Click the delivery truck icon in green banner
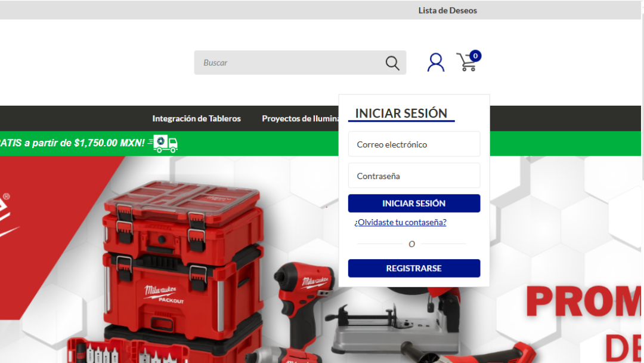Viewport: 644px width, 363px height. pos(165,143)
